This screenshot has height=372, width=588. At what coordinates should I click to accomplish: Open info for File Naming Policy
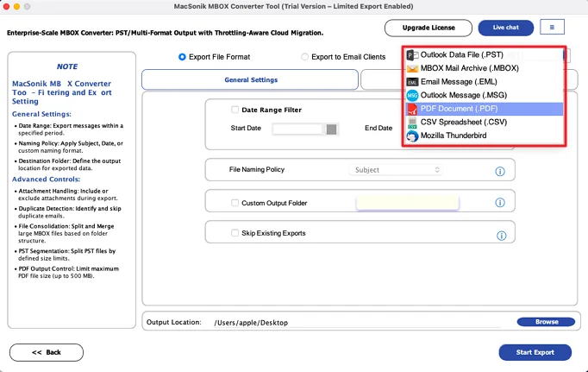click(500, 172)
